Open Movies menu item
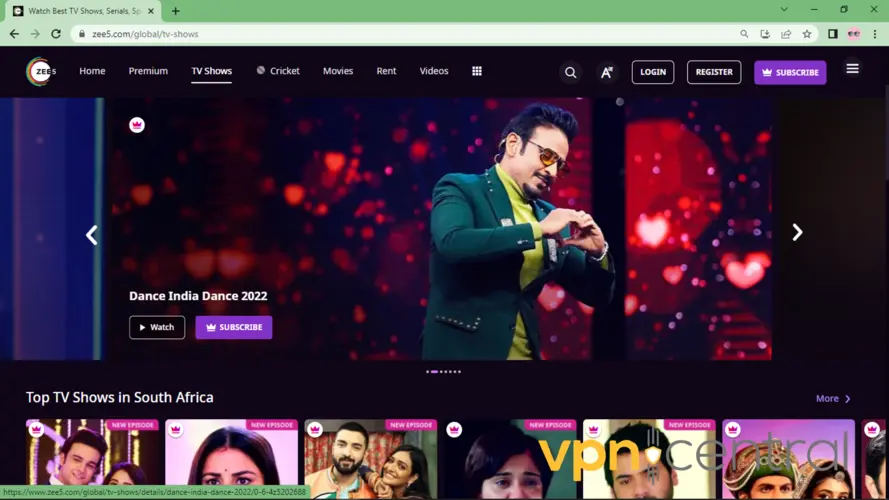This screenshot has width=889, height=500. (x=338, y=71)
